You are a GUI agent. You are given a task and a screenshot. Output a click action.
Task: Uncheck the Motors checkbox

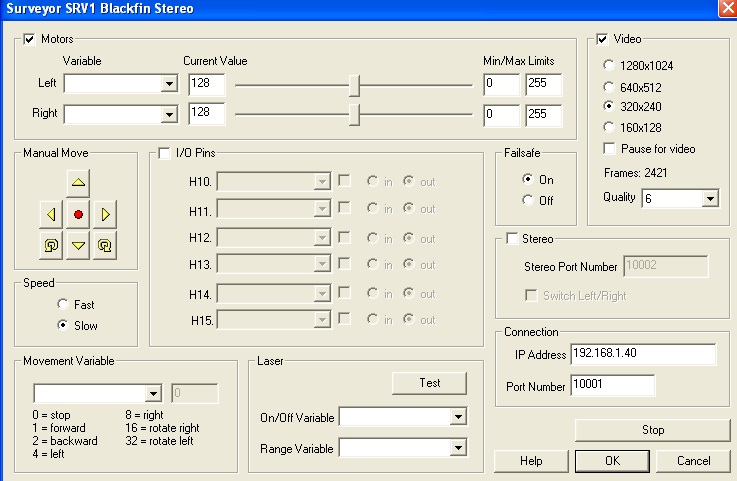29,39
